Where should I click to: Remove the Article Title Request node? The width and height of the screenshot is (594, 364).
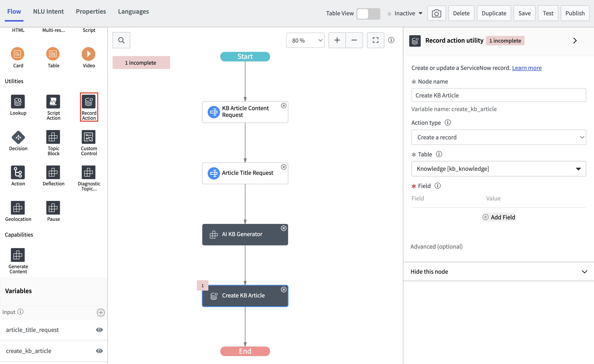point(284,167)
